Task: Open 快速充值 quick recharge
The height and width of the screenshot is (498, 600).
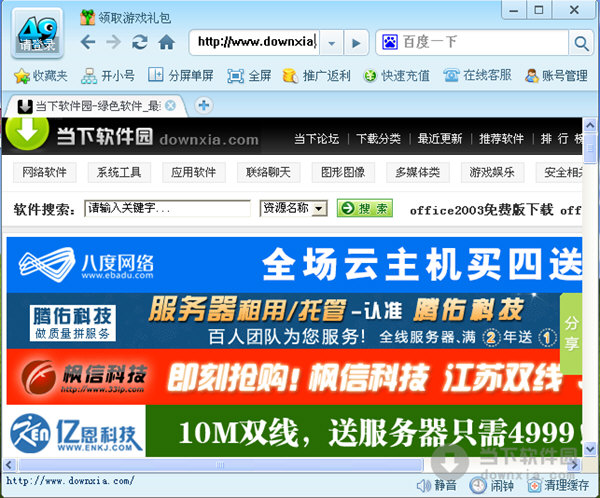Action: coord(396,76)
